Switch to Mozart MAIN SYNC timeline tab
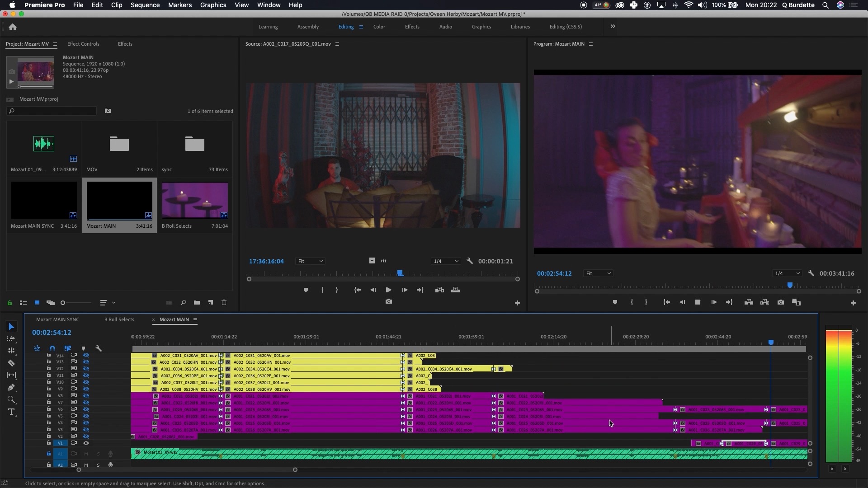The width and height of the screenshot is (868, 488). pyautogui.click(x=57, y=319)
